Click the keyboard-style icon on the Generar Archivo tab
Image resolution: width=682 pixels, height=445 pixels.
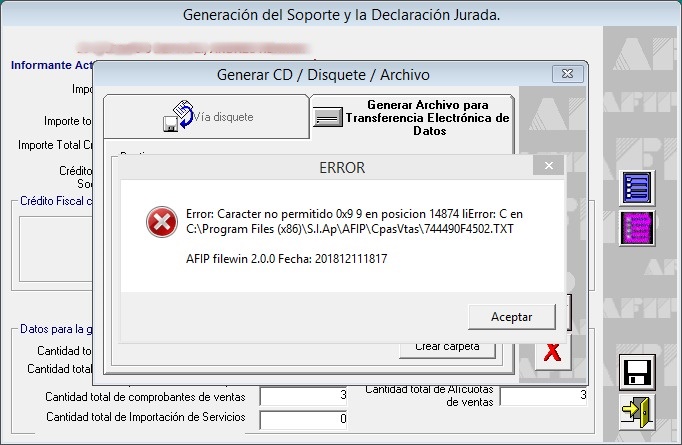(328, 117)
